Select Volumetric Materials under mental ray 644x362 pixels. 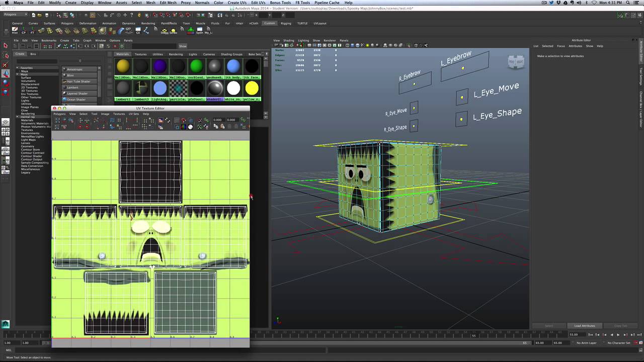click(x=35, y=124)
